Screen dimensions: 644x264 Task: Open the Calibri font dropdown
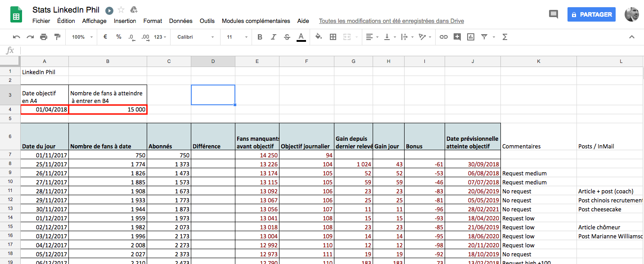195,37
